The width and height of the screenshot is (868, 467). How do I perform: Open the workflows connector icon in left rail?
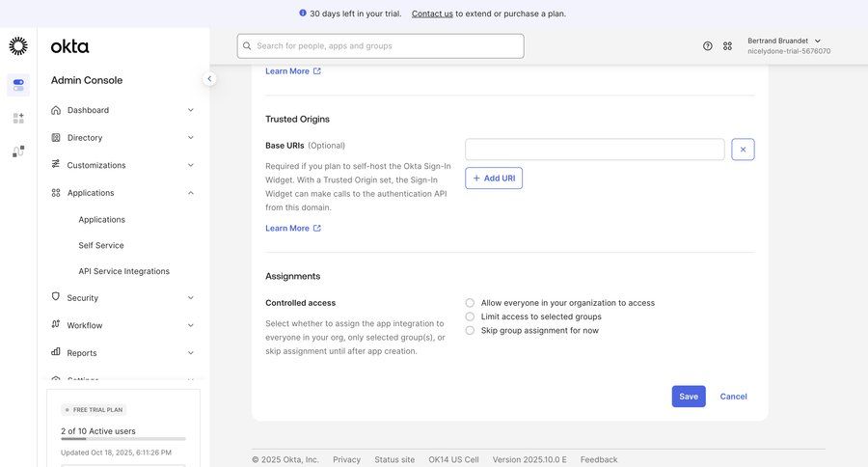[x=18, y=151]
